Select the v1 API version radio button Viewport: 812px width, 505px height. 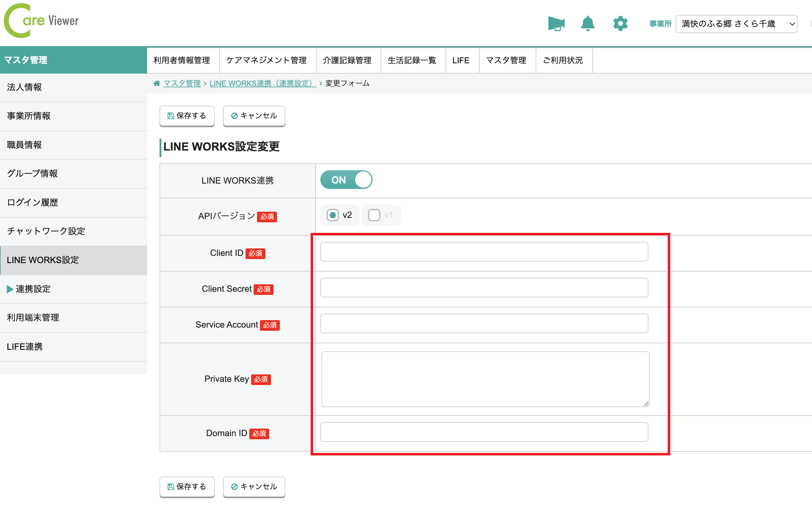tap(374, 215)
